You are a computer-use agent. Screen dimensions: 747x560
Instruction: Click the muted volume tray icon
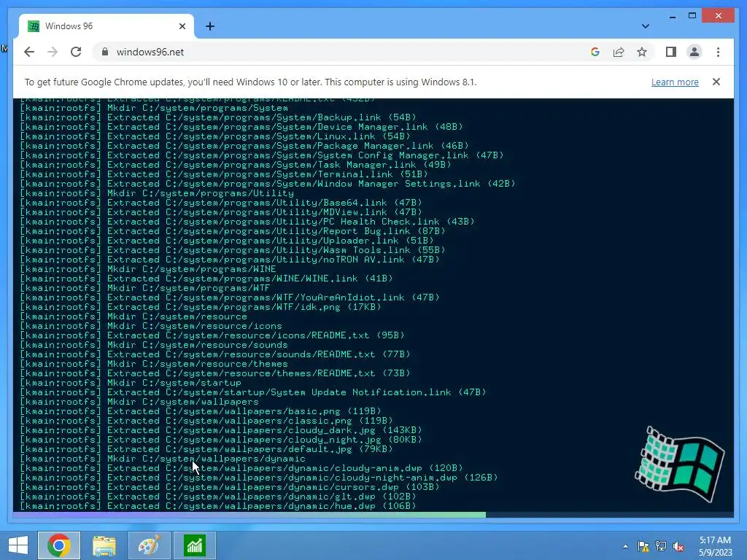[678, 546]
